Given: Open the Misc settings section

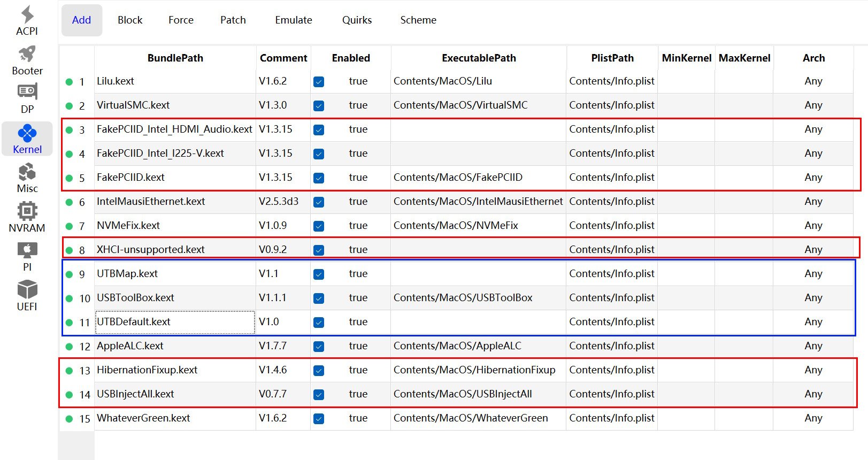Looking at the screenshot, I should (27, 178).
